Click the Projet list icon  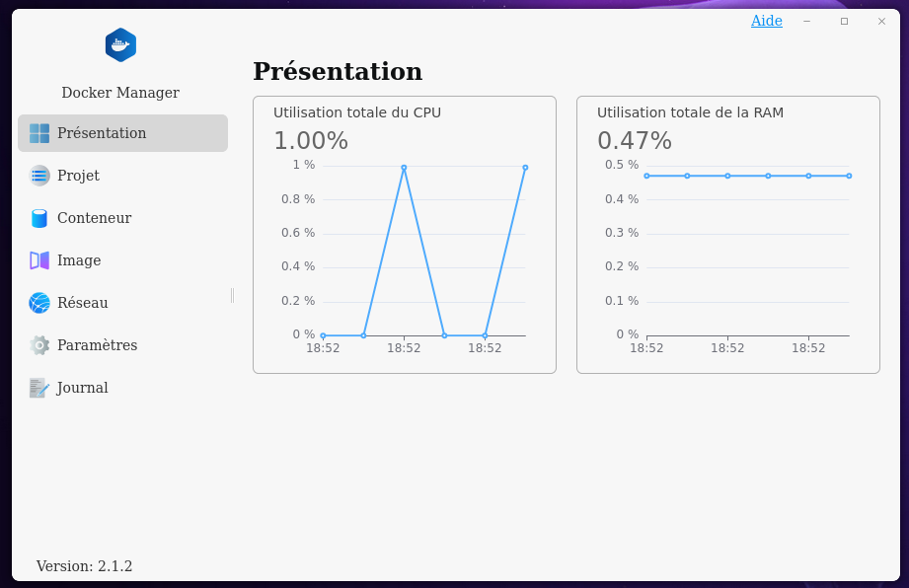(x=39, y=176)
